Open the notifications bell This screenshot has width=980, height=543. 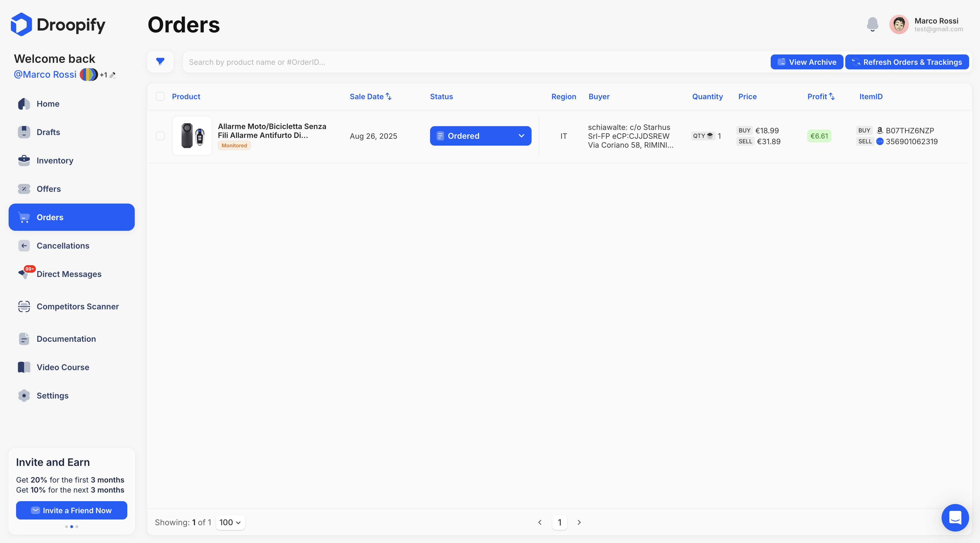click(x=872, y=24)
